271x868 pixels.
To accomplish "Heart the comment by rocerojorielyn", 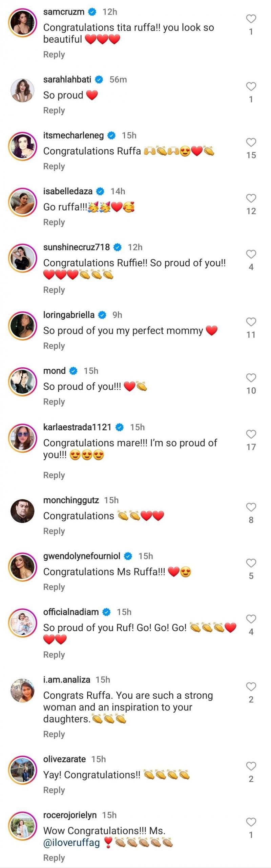I will pyautogui.click(x=251, y=822).
